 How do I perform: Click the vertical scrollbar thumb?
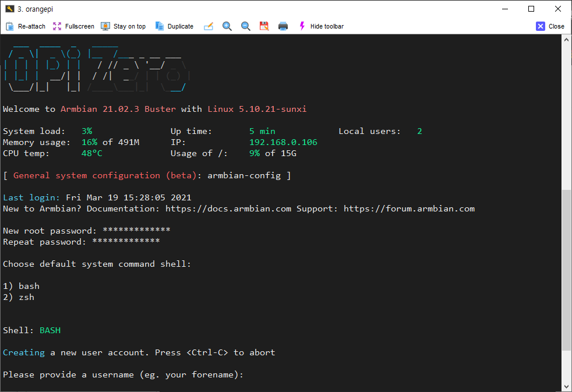point(566,270)
